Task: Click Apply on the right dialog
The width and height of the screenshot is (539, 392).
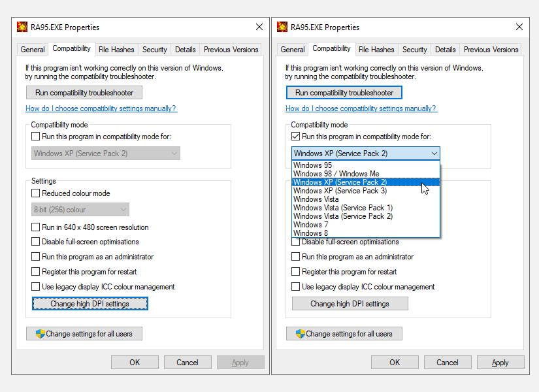Action: point(500,362)
